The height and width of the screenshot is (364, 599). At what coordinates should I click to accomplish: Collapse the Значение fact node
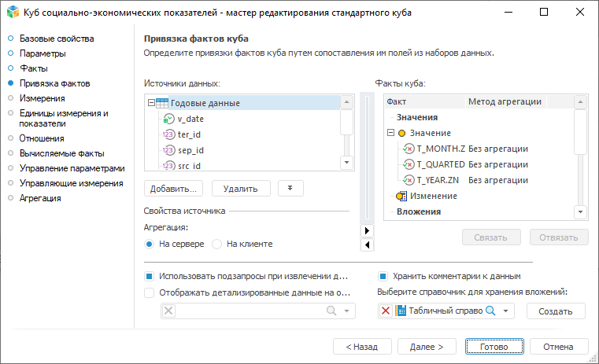click(x=391, y=133)
